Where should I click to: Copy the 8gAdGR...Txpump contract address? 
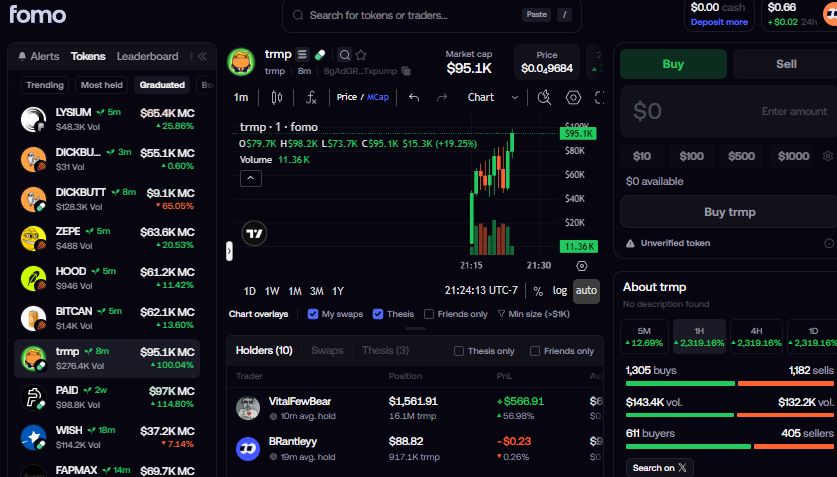406,71
